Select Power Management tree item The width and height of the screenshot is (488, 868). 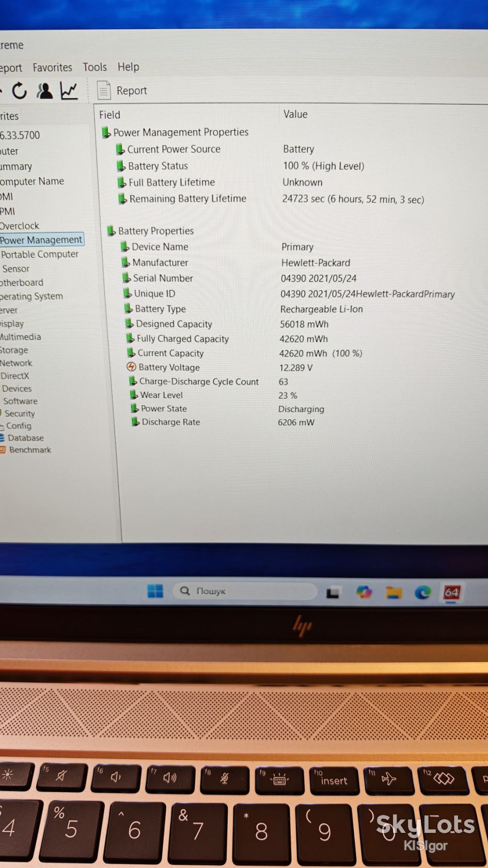click(41, 240)
